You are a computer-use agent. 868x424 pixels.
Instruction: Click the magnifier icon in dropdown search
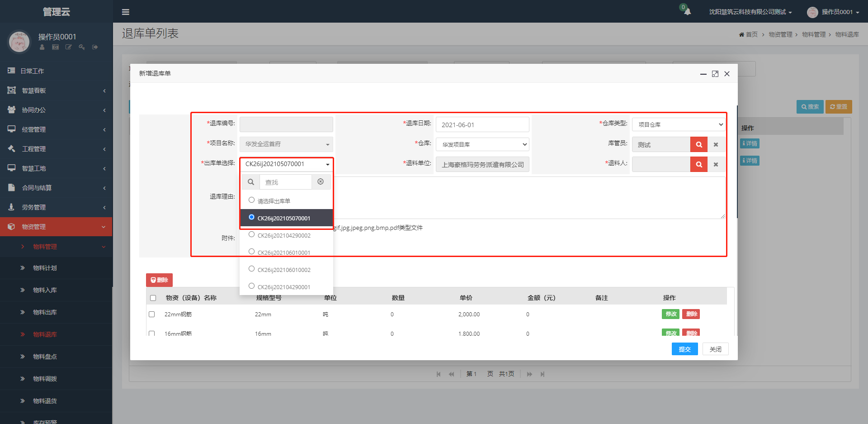coord(251,182)
